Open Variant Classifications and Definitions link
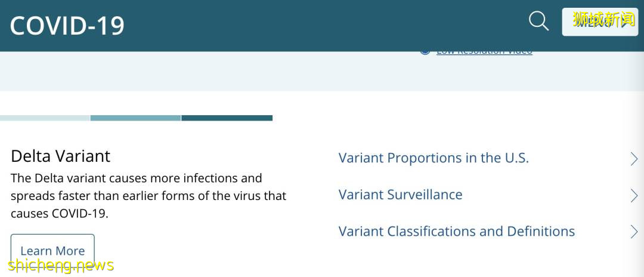Screen dimensions: 644x277 coord(456,232)
